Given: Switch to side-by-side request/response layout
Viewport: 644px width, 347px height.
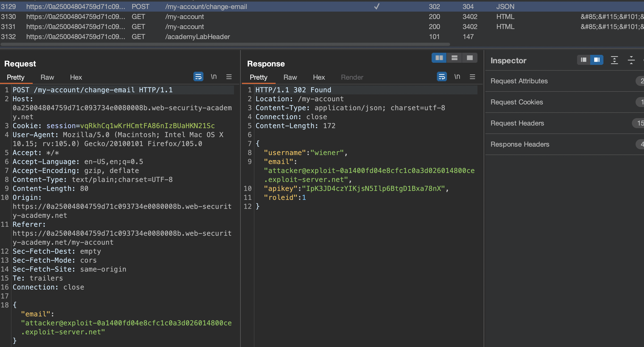Looking at the screenshot, I should tap(439, 58).
